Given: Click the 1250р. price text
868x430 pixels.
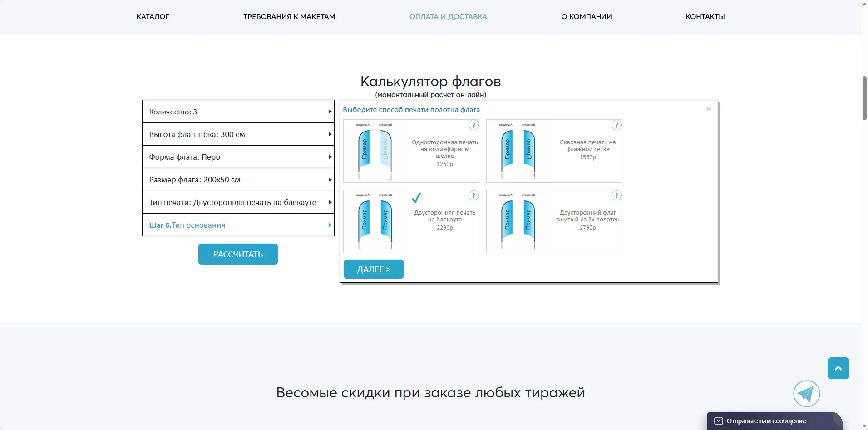Looking at the screenshot, I should (x=445, y=164).
